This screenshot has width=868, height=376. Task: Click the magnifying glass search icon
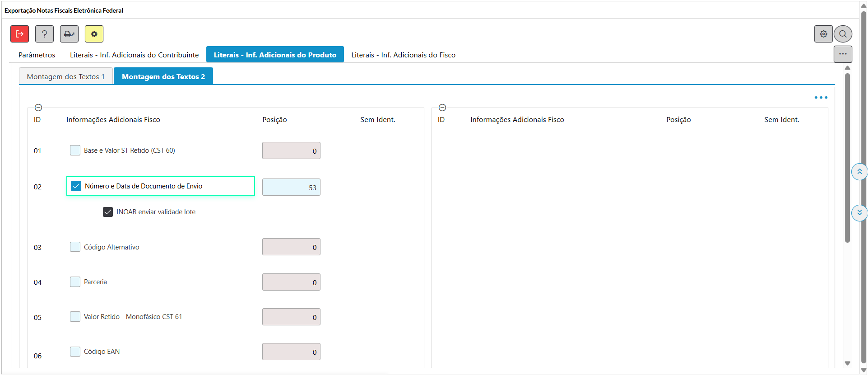point(843,34)
